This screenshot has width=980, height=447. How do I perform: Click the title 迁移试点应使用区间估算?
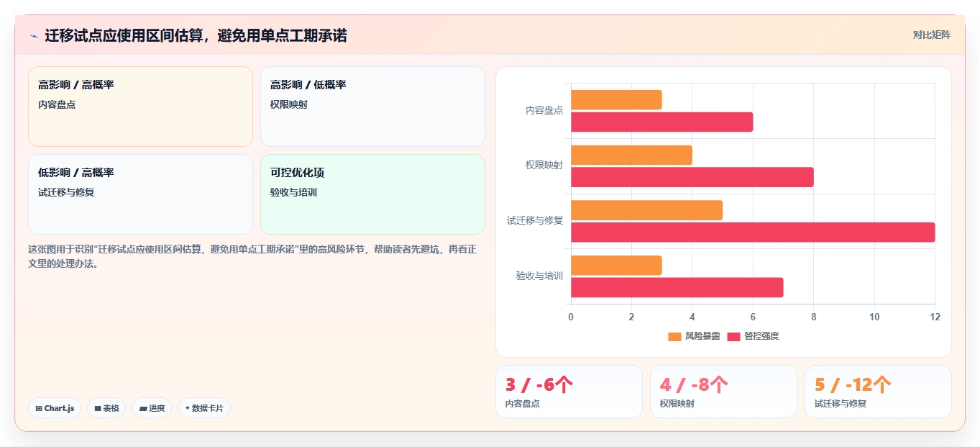[196, 35]
